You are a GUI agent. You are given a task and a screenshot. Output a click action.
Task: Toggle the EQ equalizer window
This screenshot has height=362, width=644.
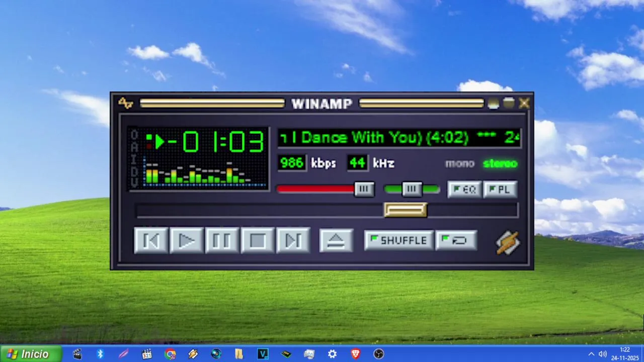coord(464,190)
